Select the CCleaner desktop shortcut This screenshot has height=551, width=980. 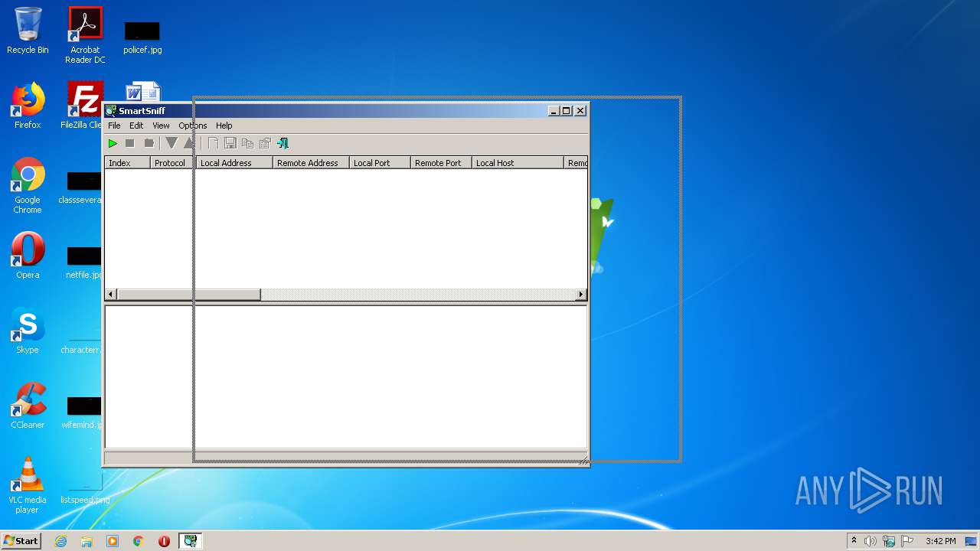coord(28,406)
